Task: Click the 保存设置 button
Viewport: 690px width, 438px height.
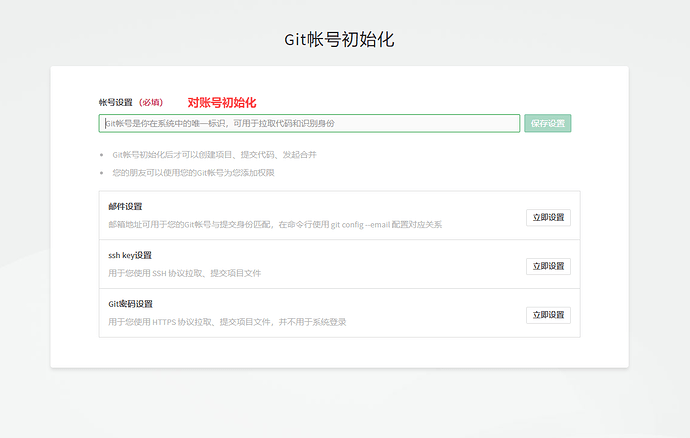Action: tap(547, 123)
